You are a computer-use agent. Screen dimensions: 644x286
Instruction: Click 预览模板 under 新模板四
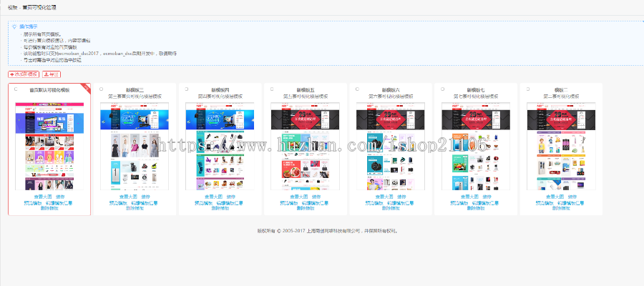tap(203, 203)
